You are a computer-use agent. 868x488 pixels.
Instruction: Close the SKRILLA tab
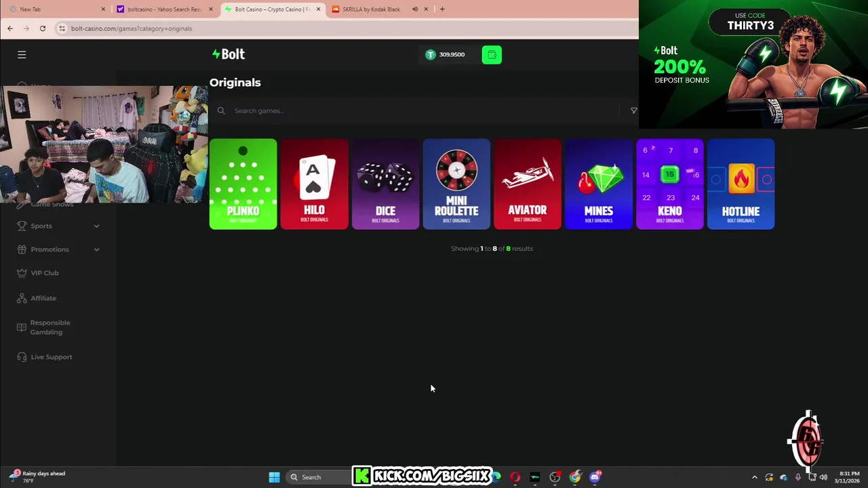[426, 9]
